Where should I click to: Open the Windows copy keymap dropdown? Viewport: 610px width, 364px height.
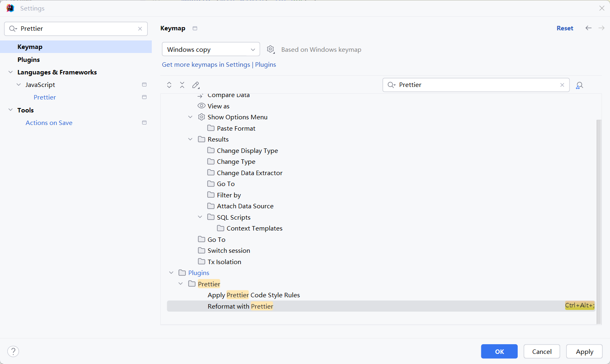coord(210,49)
